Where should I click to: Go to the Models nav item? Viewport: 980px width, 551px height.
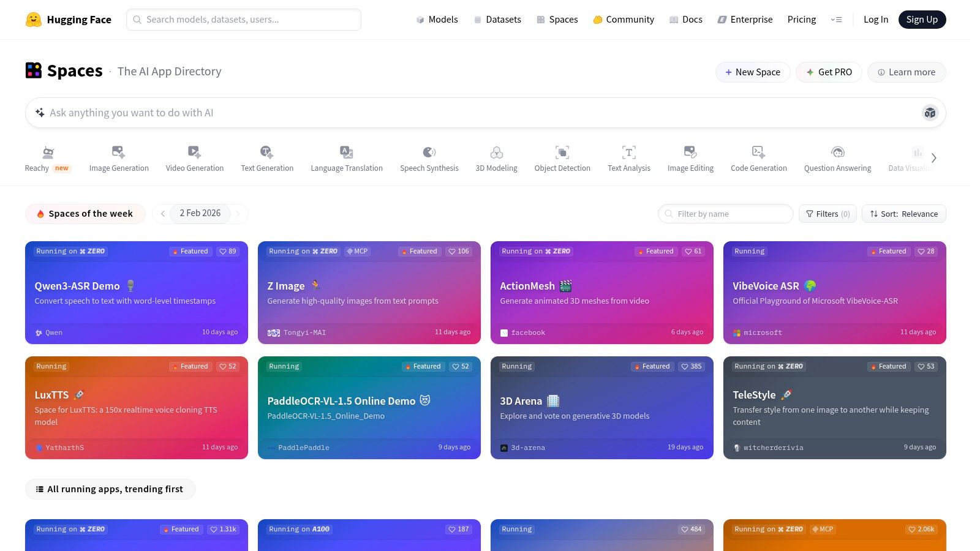(x=437, y=20)
